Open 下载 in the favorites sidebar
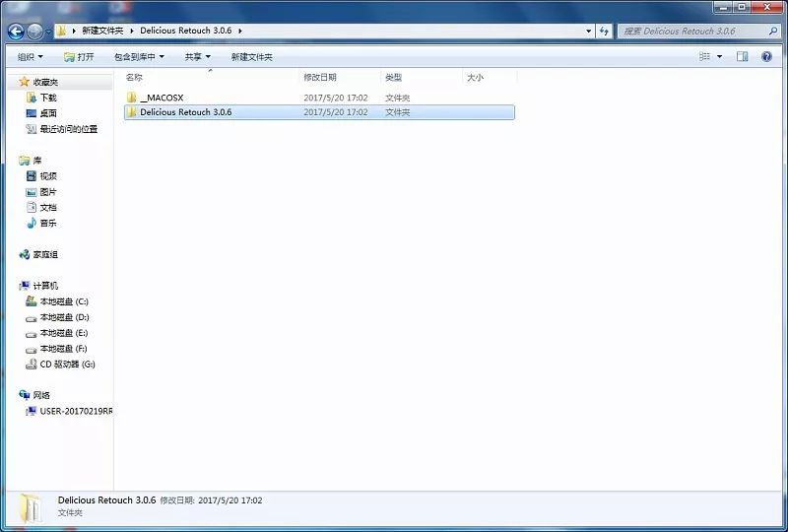Screen dimensions: 788x532 [47, 98]
